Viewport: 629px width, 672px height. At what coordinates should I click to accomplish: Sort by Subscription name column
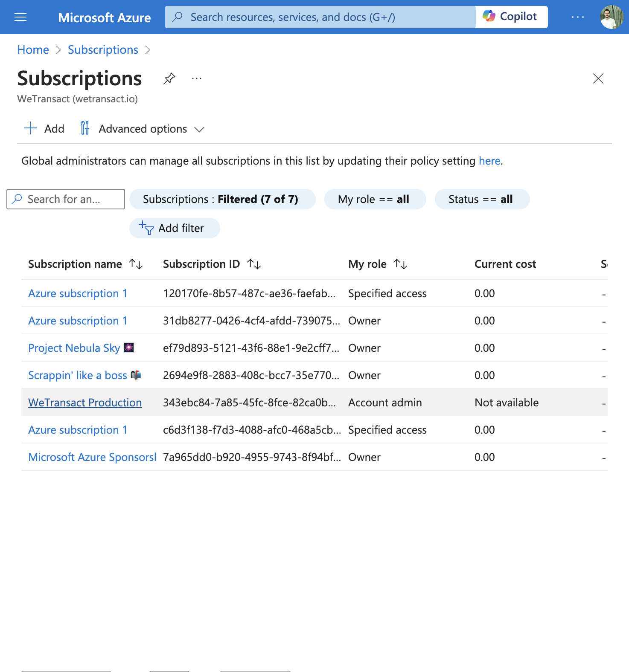(85, 264)
